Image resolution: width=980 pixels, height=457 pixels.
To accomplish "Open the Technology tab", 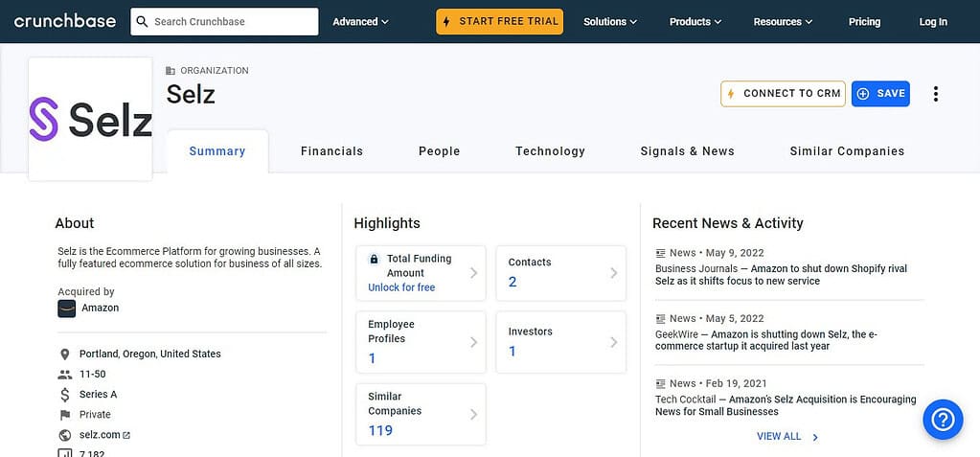I will pyautogui.click(x=551, y=151).
